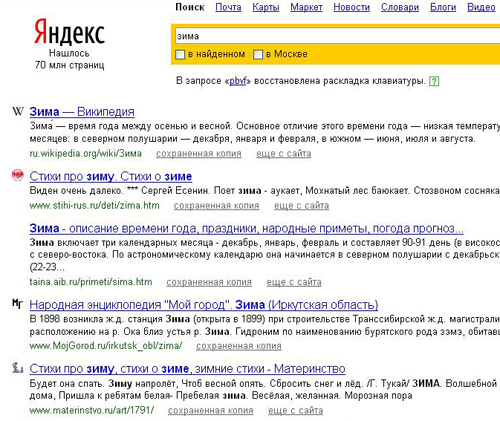500x421 pixels.
Task: Click www.materinstvo.ru/art/1791/ URL
Action: tap(92, 410)
